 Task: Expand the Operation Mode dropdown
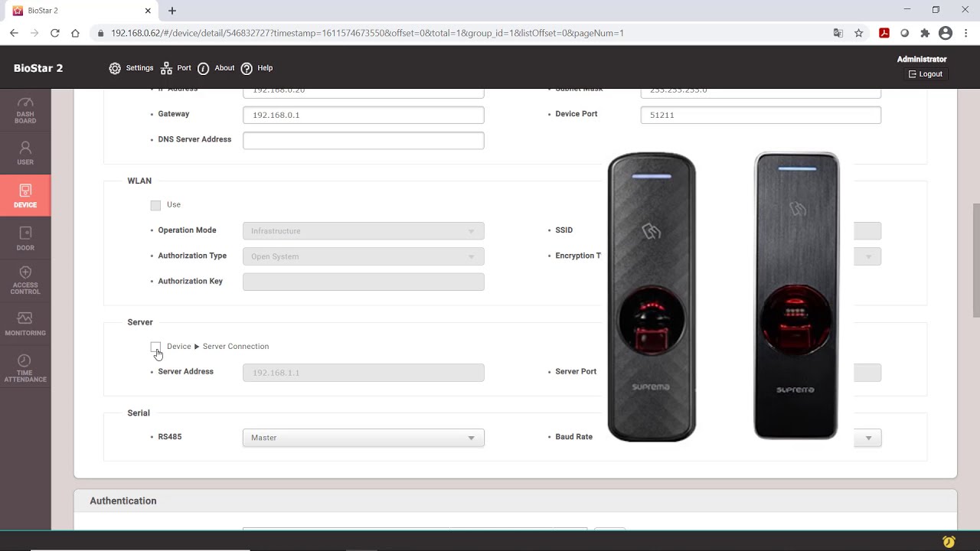click(x=364, y=231)
